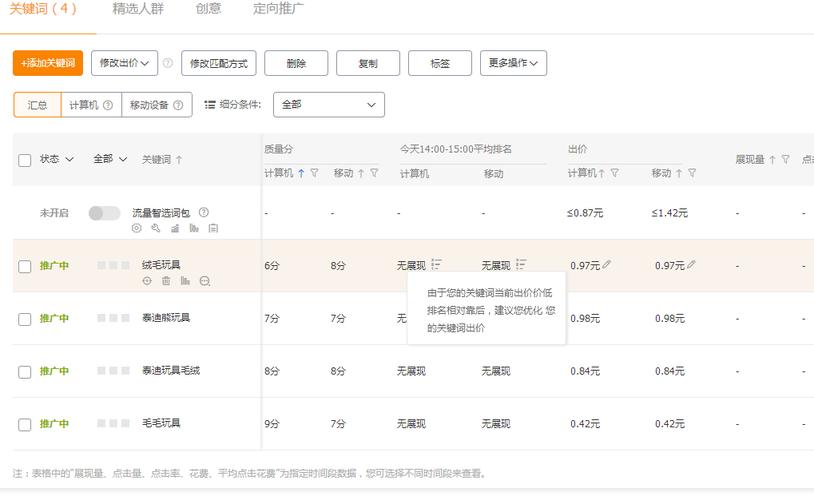Open ranking list icon in 绒毛玩具 computer column

coord(437,265)
